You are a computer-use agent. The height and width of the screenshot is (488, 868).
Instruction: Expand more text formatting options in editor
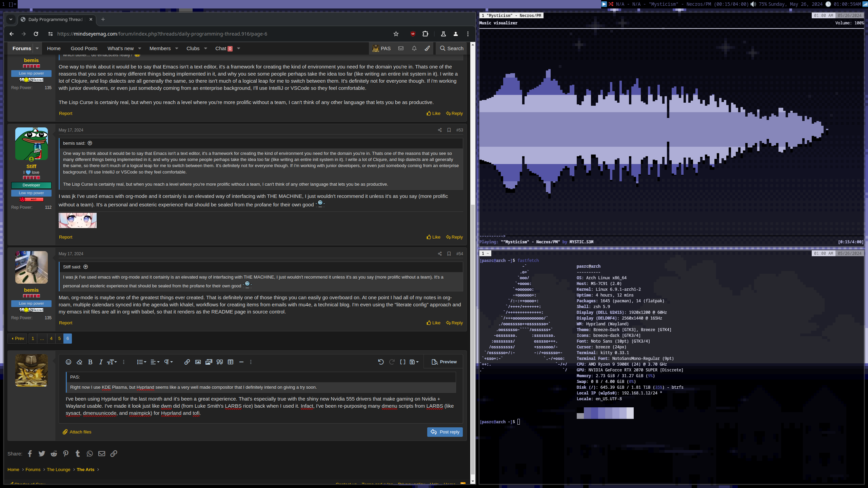point(124,362)
